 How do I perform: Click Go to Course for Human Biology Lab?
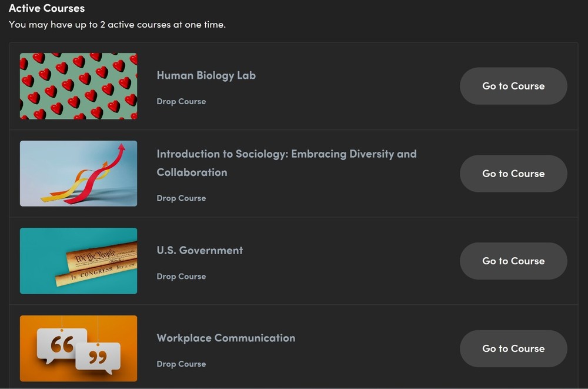click(x=513, y=86)
